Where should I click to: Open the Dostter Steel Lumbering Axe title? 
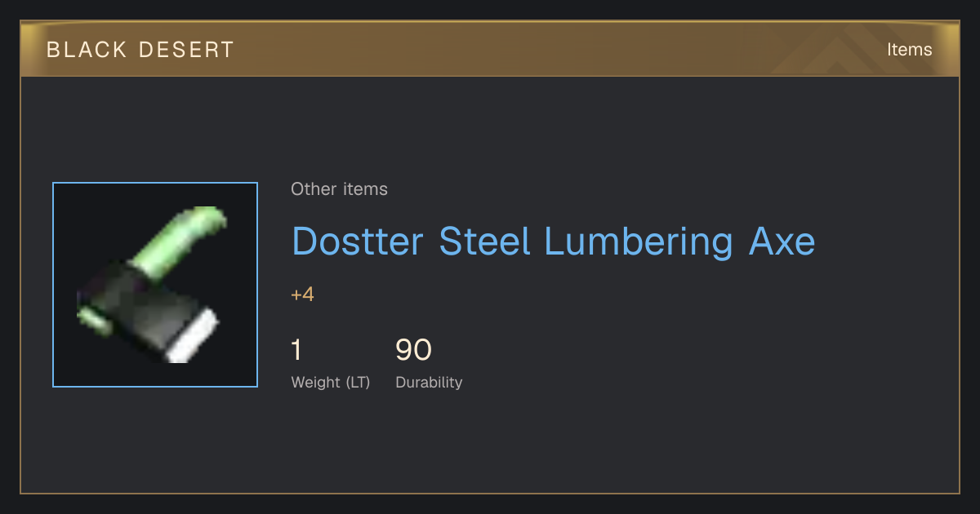coord(553,242)
